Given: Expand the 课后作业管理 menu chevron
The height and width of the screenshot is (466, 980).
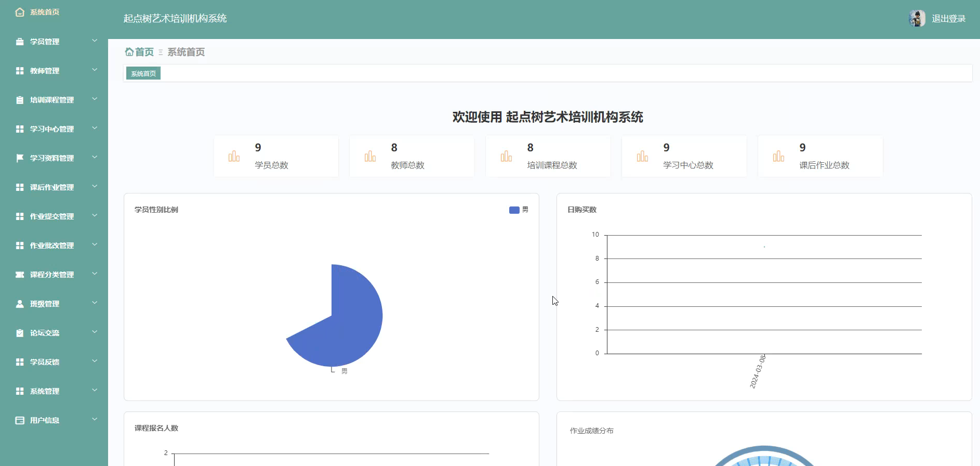Looking at the screenshot, I should tap(95, 186).
